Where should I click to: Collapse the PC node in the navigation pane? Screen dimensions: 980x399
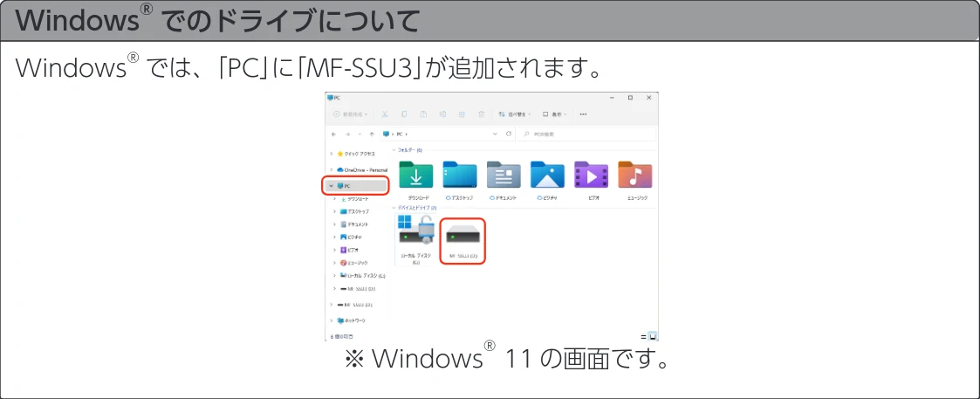pos(332,186)
